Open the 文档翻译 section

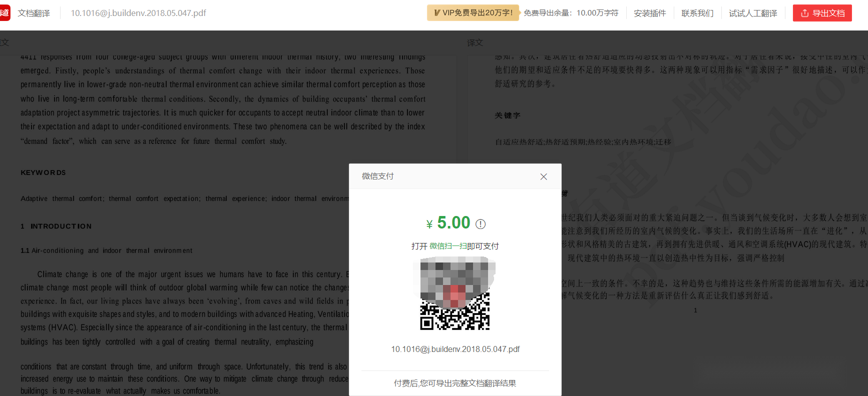[x=34, y=13]
